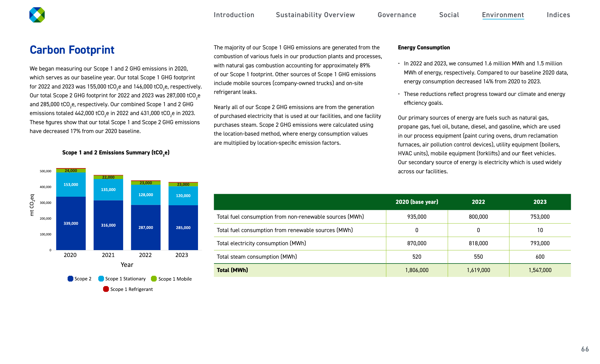Jump to the Indices tab
This screenshot has height=364, width=600.
click(558, 15)
